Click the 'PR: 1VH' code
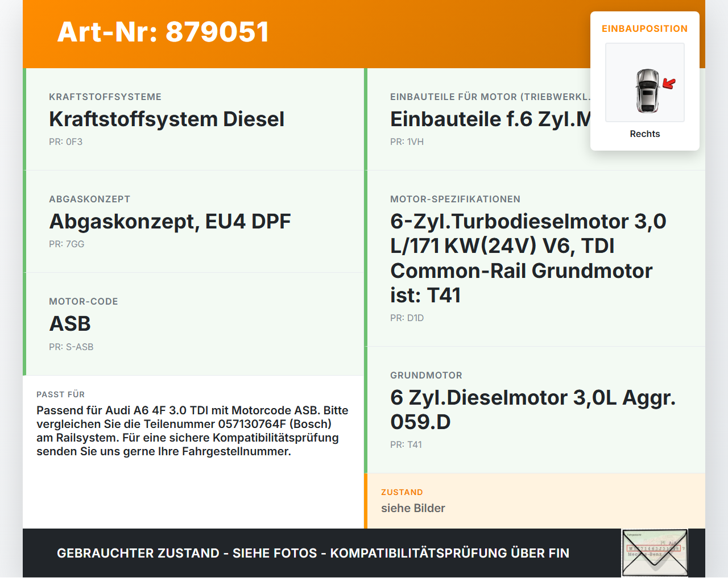Image resolution: width=728 pixels, height=578 pixels. (407, 142)
